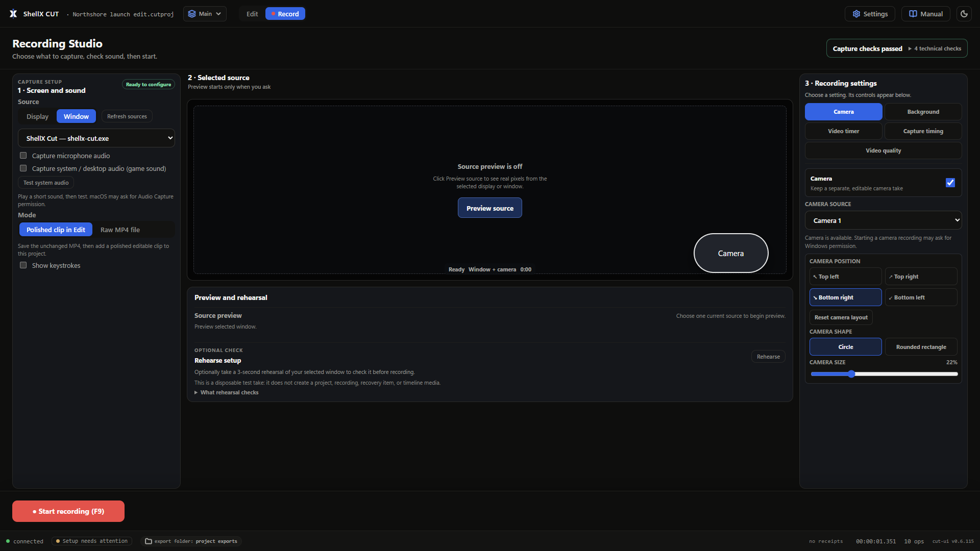Set camera position to Top right
The image size is (980, 551).
pos(921,277)
